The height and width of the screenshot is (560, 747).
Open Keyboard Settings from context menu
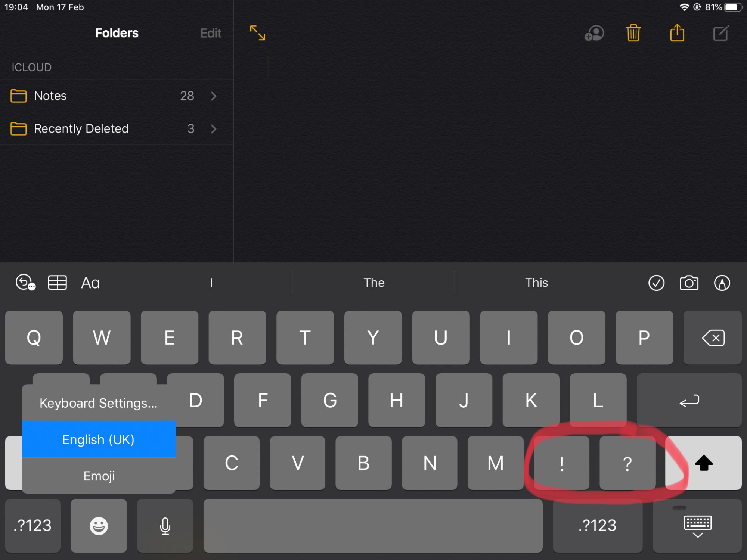click(97, 403)
